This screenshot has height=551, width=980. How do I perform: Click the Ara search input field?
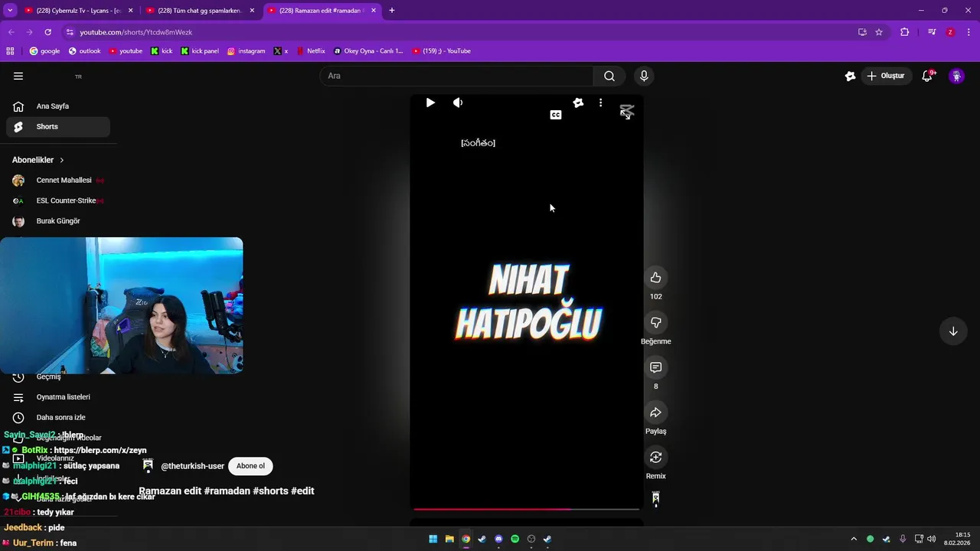456,76
